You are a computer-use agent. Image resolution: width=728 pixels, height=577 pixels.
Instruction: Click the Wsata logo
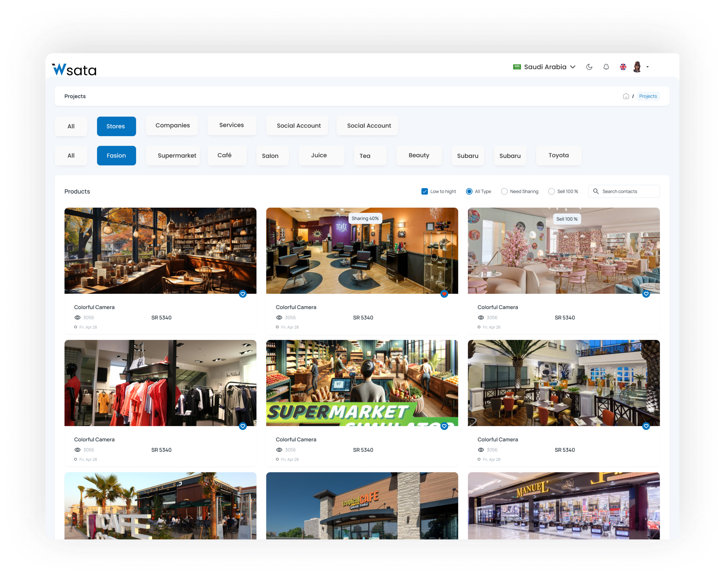(x=74, y=69)
